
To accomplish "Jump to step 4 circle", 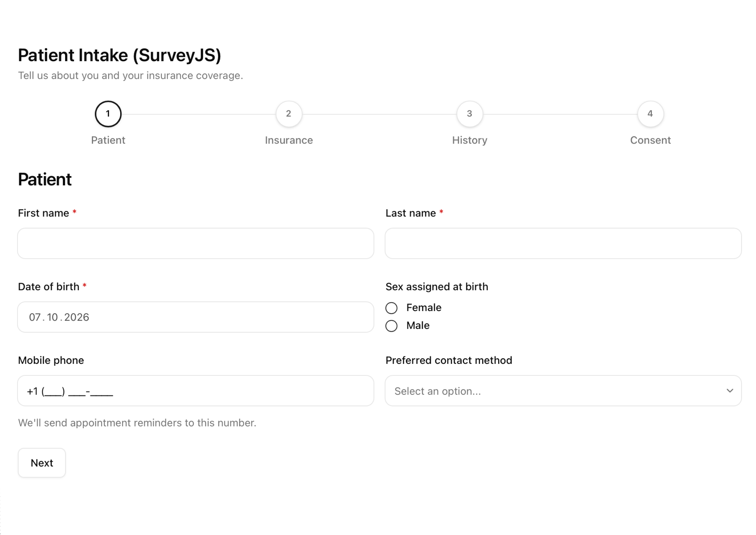I will click(650, 114).
